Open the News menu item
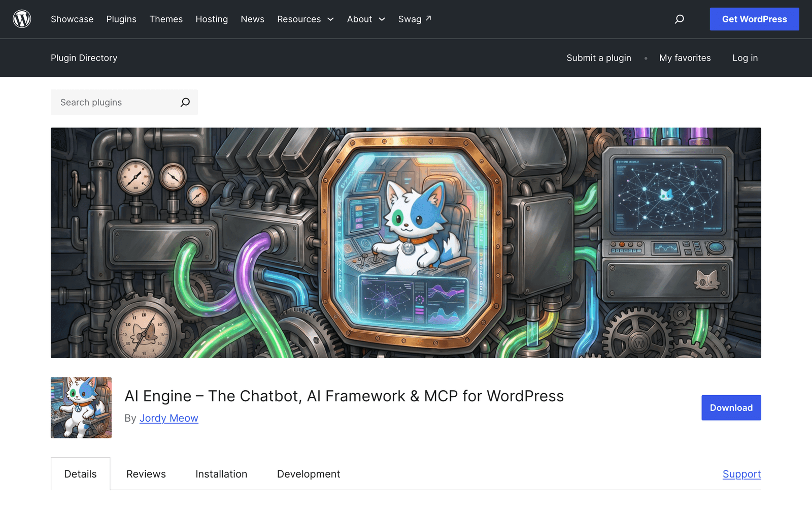The width and height of the screenshot is (812, 508). click(x=252, y=19)
